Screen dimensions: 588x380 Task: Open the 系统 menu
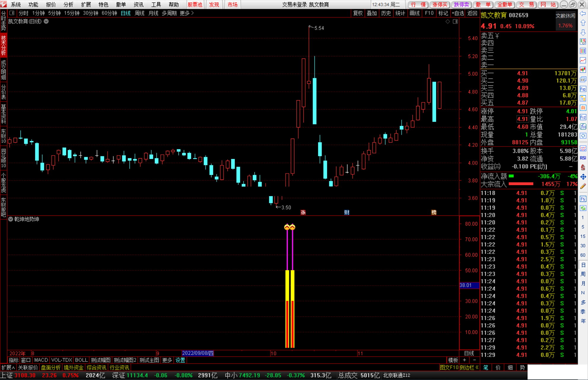16,4
